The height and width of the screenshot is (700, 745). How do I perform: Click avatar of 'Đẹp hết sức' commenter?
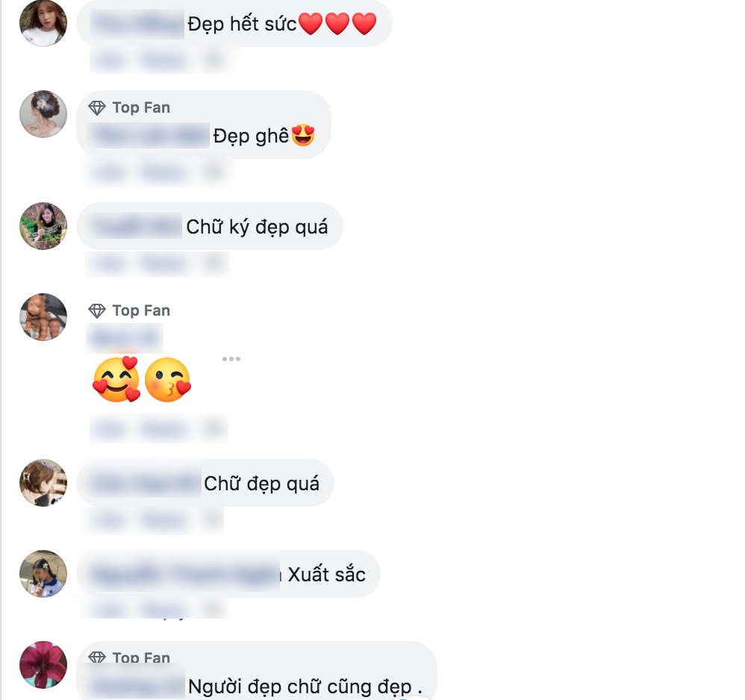coord(43,23)
